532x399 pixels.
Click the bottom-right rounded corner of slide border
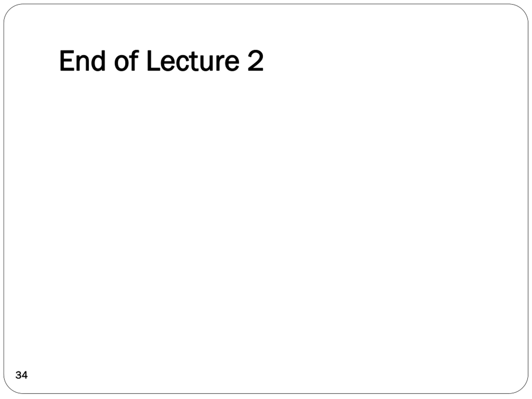pos(522,388)
